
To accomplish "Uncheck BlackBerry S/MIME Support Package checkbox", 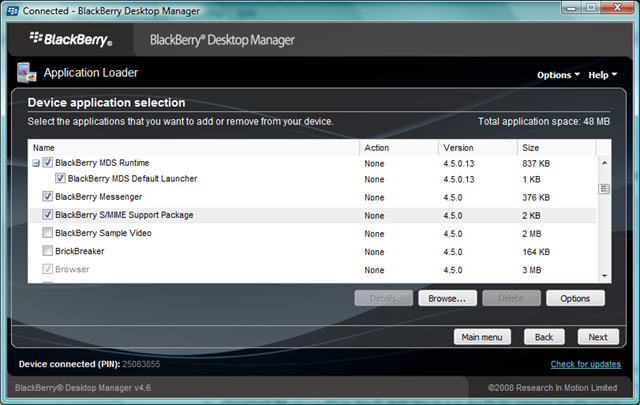I will pos(48,214).
